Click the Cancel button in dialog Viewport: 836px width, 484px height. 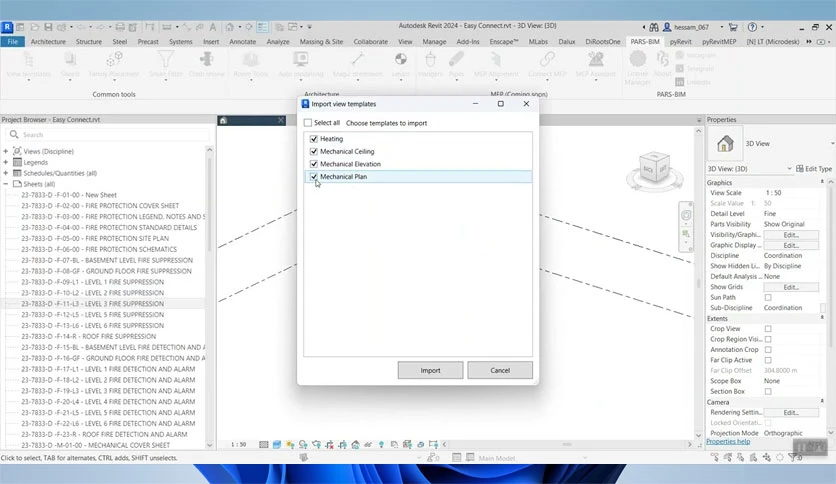click(x=500, y=370)
